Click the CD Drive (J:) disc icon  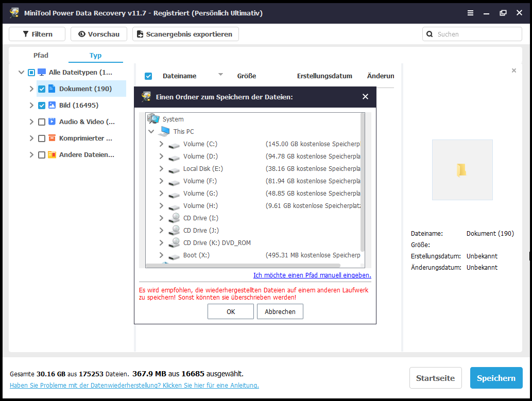click(175, 230)
